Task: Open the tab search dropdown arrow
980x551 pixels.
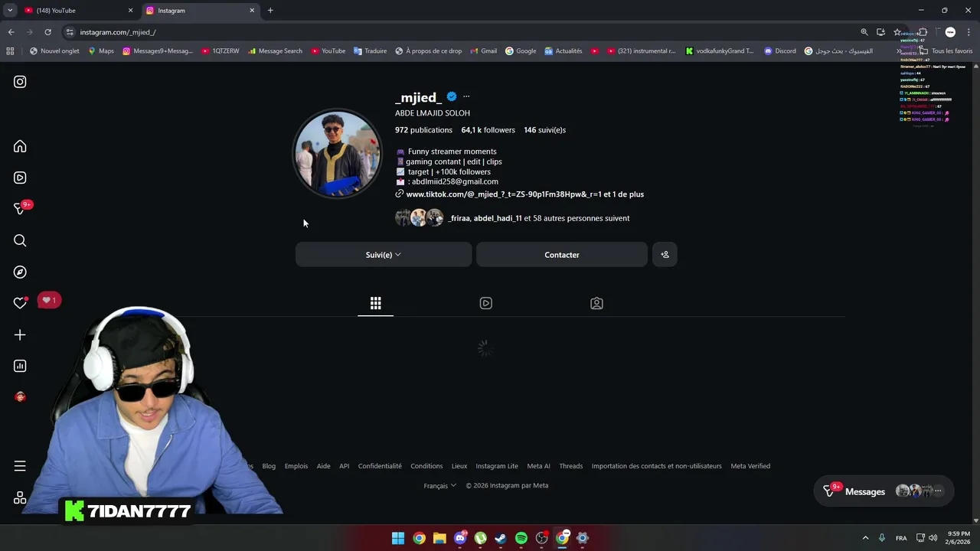Action: click(x=10, y=11)
